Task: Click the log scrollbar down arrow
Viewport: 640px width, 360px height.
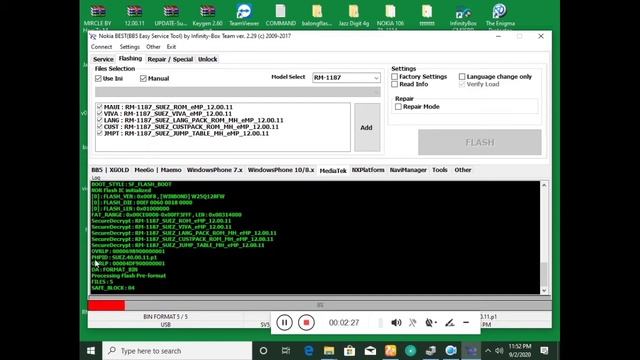Action: (544, 290)
